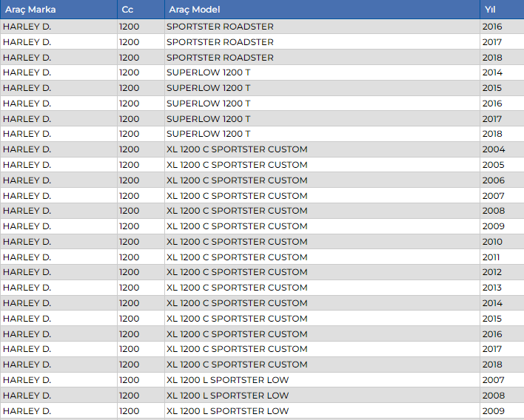524x420 pixels.
Task: Click the Cc column header
Action: click(127, 10)
